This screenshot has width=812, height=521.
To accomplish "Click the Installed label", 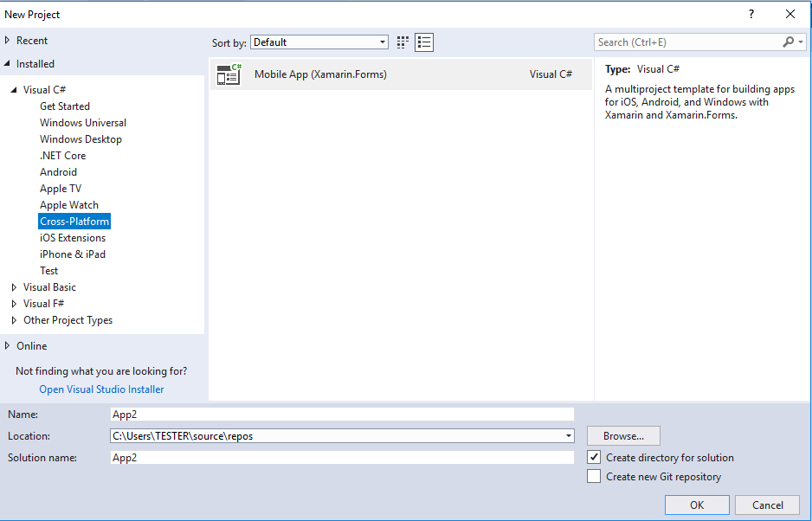I will pos(35,64).
